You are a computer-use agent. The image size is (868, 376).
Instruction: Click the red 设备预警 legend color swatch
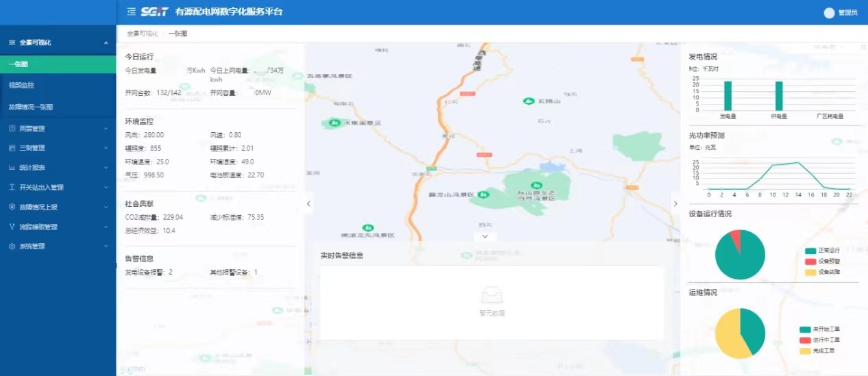pyautogui.click(x=810, y=261)
